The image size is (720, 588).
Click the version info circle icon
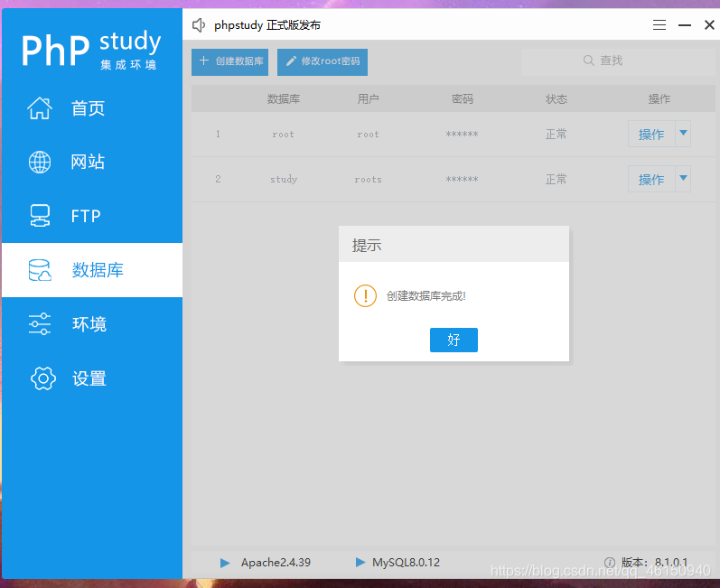610,563
